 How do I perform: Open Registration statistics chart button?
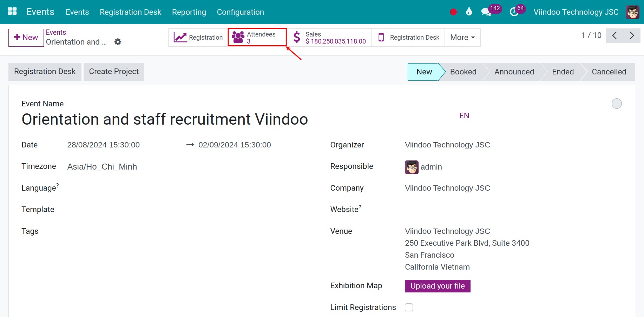(198, 38)
